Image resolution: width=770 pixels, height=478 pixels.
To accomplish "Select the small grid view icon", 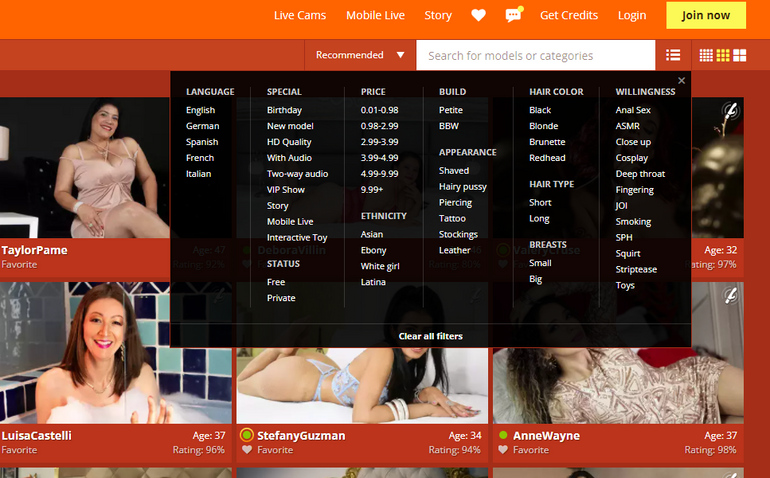I will (706, 56).
